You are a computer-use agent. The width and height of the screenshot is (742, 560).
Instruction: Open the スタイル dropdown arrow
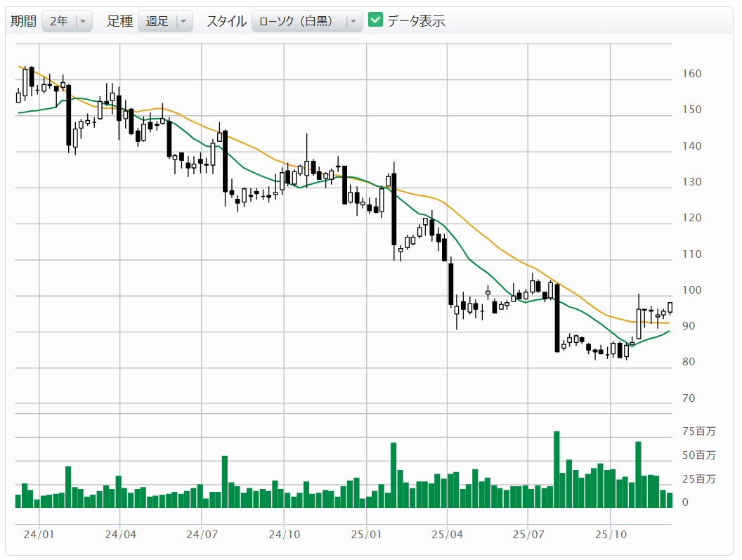[353, 21]
